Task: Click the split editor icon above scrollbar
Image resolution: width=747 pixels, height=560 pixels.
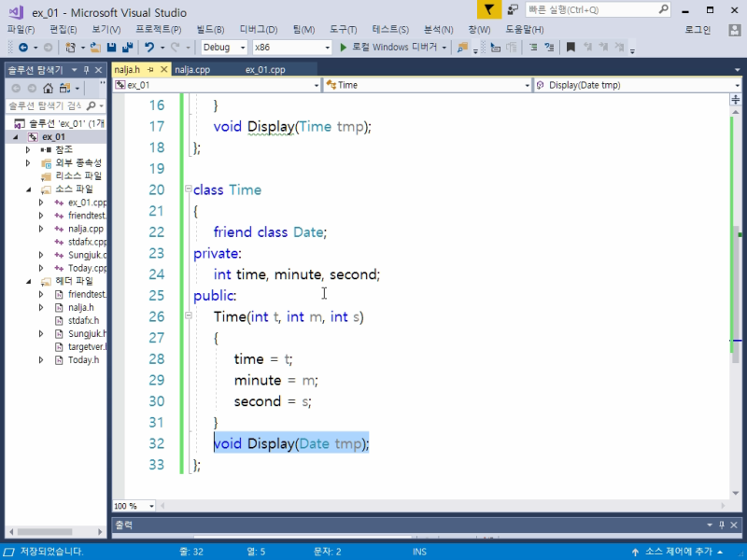Action: [736, 99]
